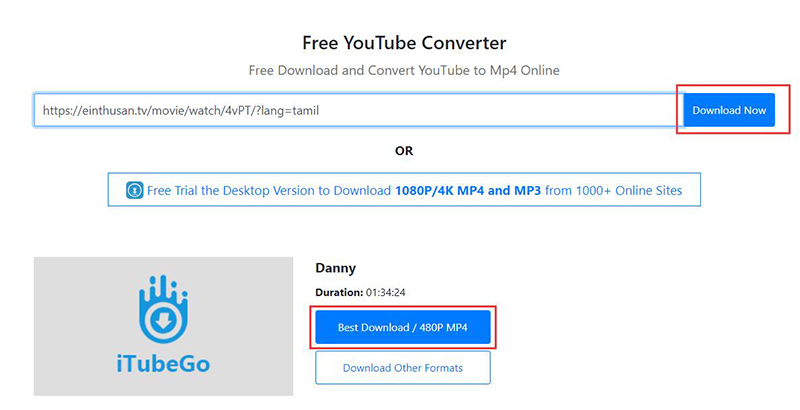This screenshot has height=410, width=800.
Task: Focus the video URL input field
Action: [x=359, y=110]
